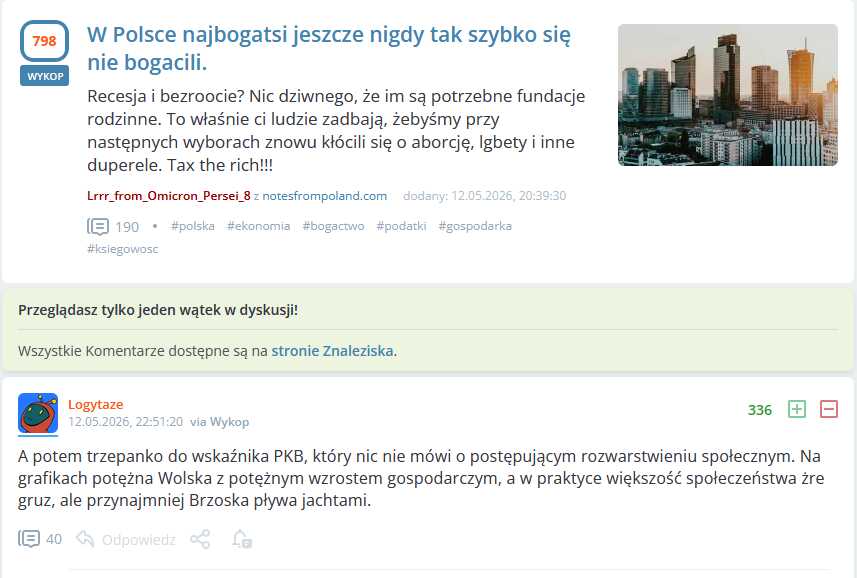Click the 336 vote score on the comment
The height and width of the screenshot is (578, 857).
tap(760, 410)
